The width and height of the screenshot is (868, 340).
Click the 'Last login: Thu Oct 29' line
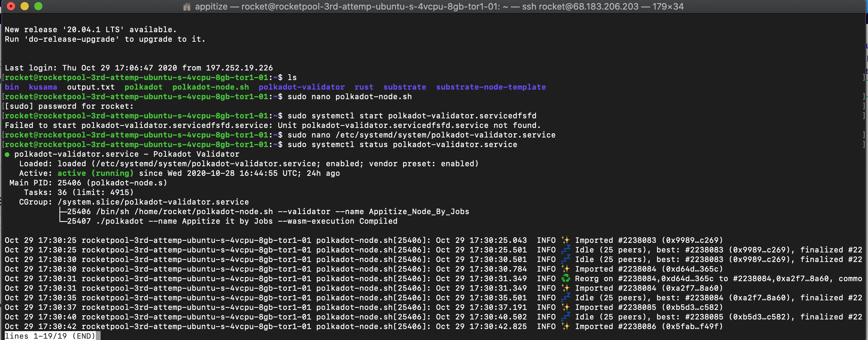point(139,68)
